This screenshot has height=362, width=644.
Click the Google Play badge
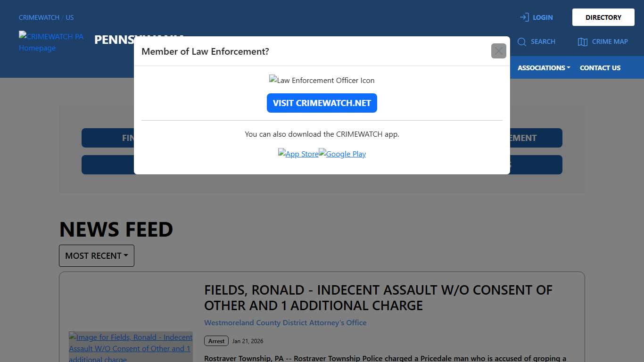point(342,154)
